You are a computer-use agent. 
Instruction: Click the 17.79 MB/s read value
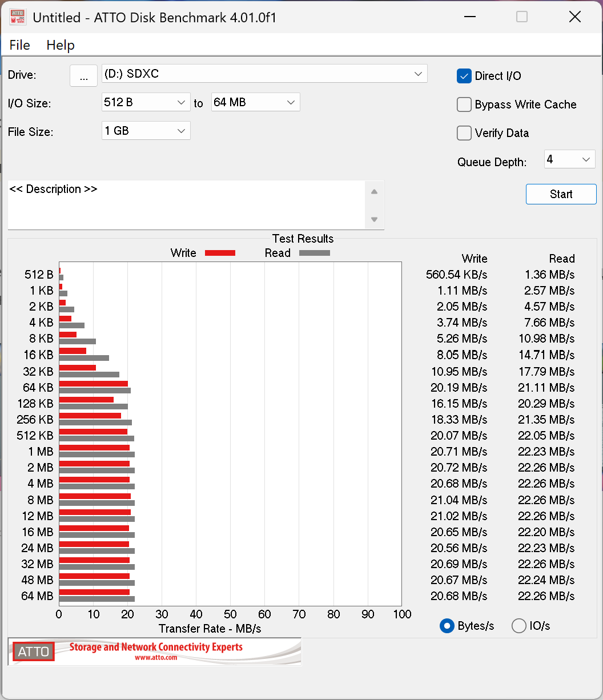click(546, 371)
